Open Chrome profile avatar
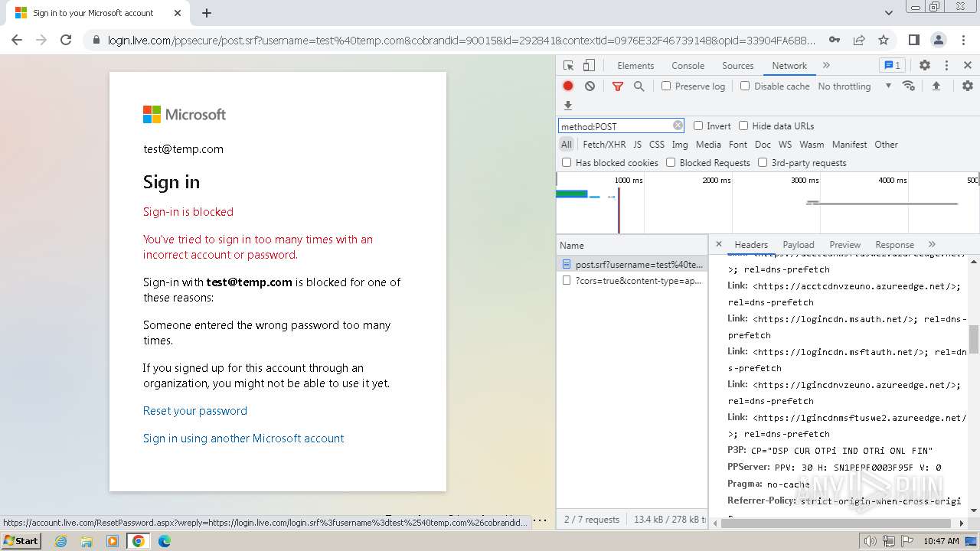Viewport: 980px width, 551px height. 938,40
